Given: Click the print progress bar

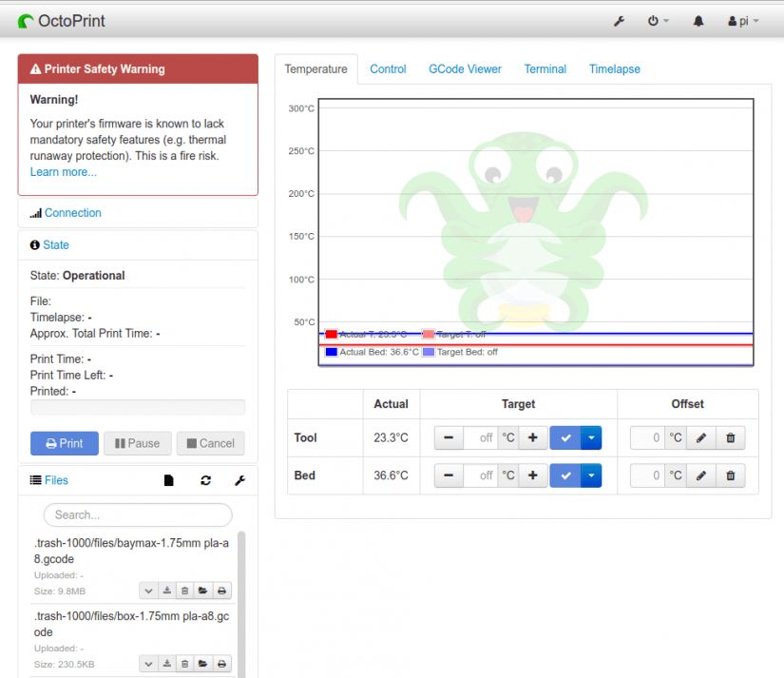Looking at the screenshot, I should 138,407.
